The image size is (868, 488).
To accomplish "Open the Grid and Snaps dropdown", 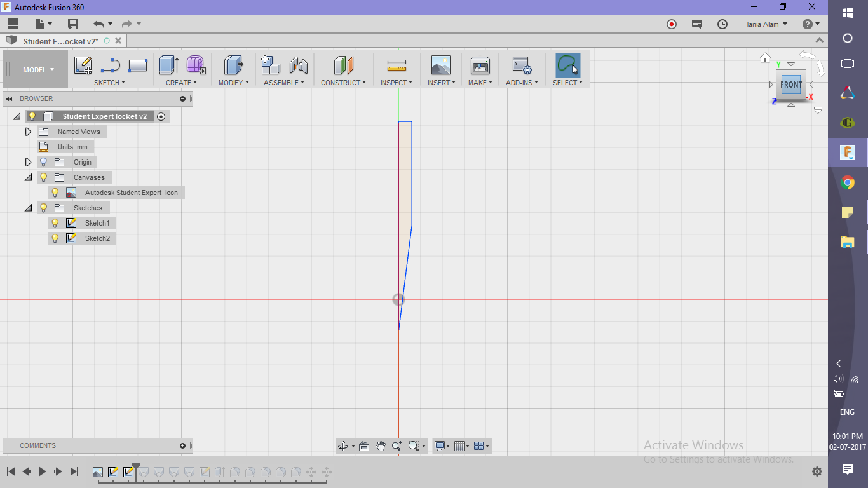I will click(462, 446).
